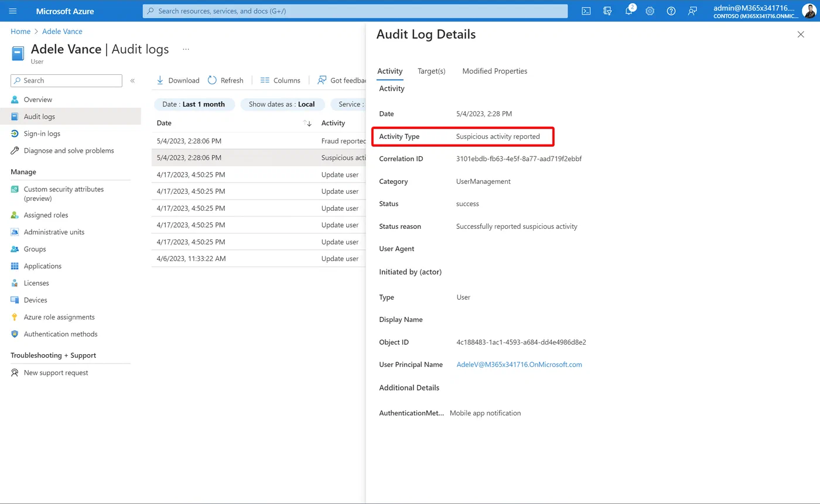The width and height of the screenshot is (820, 504).
Task: Select the Activity tab
Action: 389,71
